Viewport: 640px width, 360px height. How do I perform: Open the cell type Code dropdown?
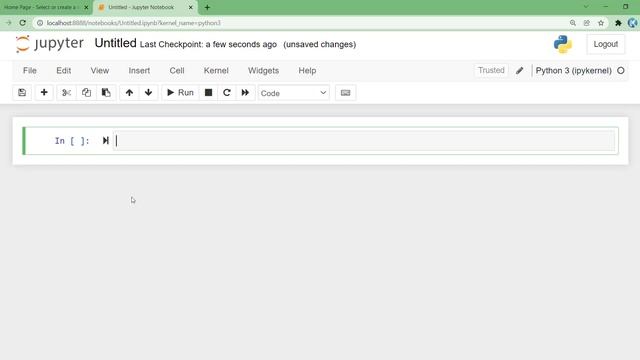[293, 93]
